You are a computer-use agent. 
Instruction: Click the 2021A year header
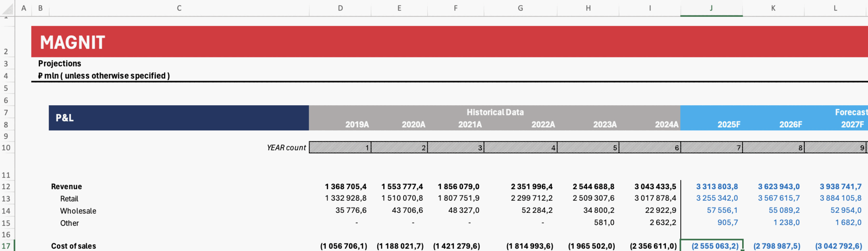(470, 125)
